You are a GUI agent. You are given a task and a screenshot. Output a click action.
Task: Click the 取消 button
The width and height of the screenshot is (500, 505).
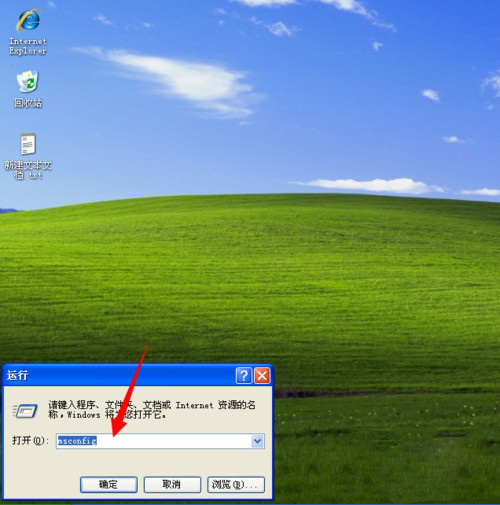click(x=172, y=484)
